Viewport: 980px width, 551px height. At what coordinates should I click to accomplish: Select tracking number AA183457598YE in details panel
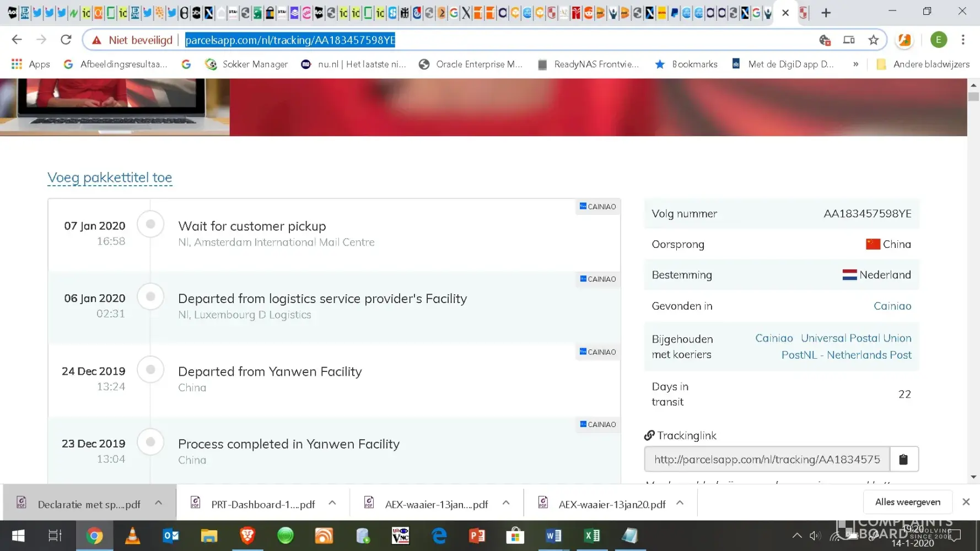[x=868, y=214]
